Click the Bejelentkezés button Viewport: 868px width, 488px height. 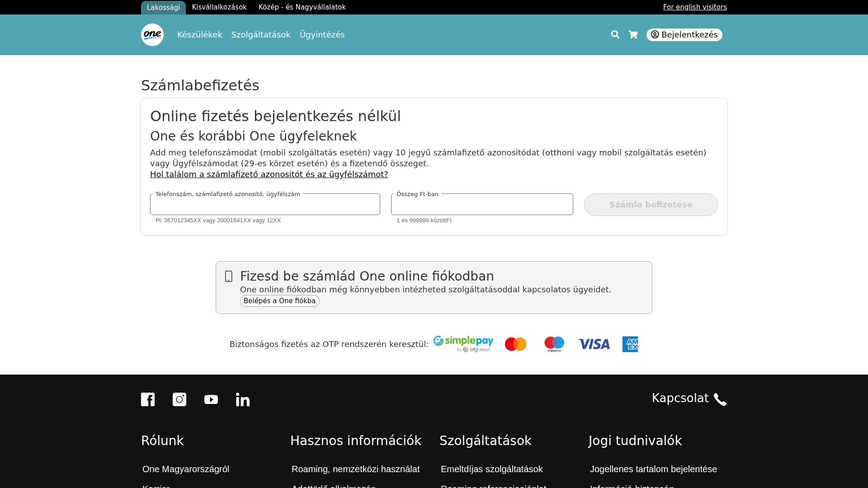click(x=684, y=34)
